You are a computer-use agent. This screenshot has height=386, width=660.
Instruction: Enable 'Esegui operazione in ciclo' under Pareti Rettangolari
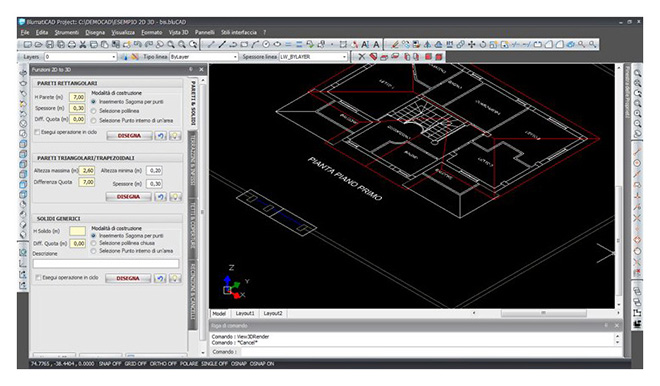pyautogui.click(x=37, y=132)
